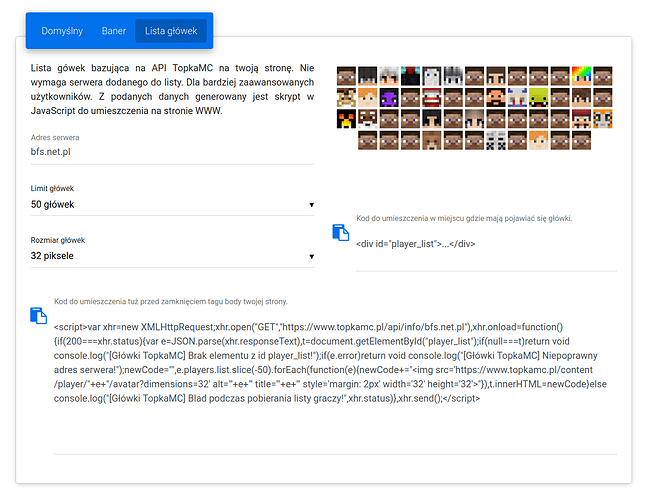Click the rainbow-haired player head

581,76
